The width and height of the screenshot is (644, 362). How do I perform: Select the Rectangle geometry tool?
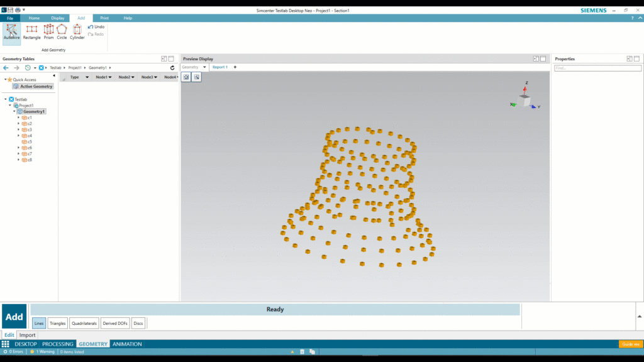(31, 31)
